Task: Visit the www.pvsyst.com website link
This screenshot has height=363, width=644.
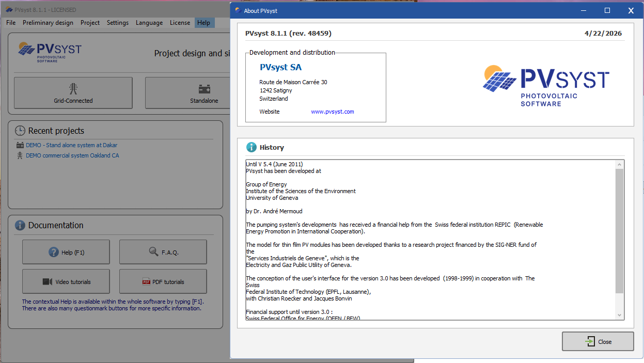Action: [x=333, y=112]
